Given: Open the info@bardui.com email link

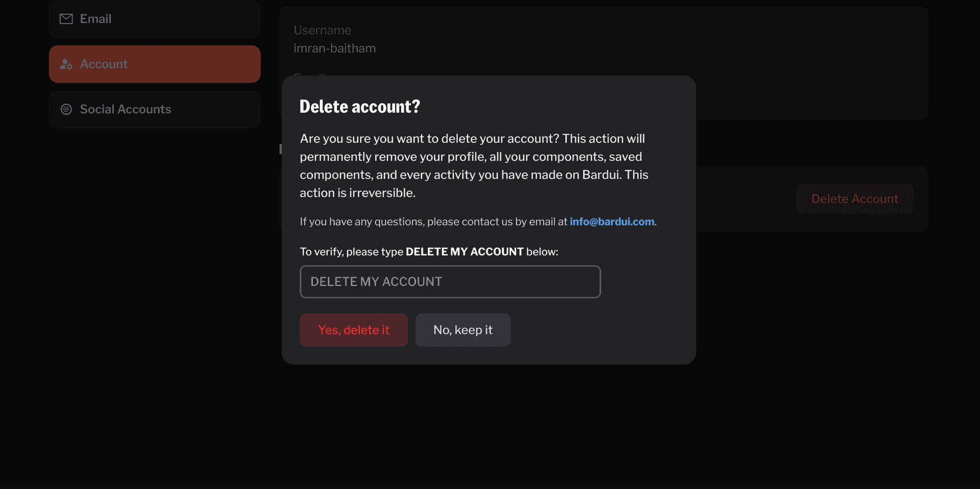Looking at the screenshot, I should coord(611,222).
